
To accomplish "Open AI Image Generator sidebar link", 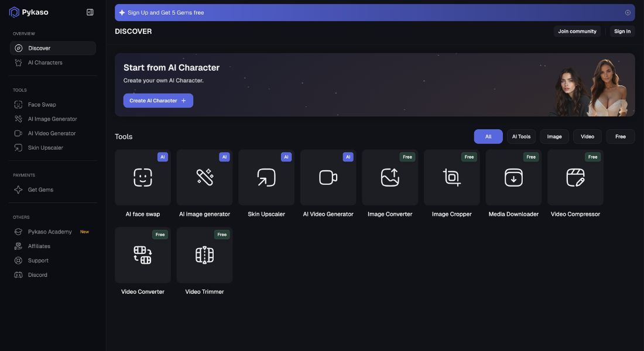I will (x=53, y=119).
